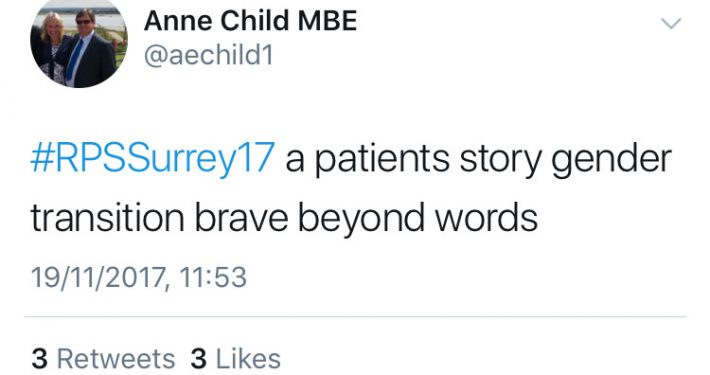Click the word 'Likes' label

tap(248, 359)
